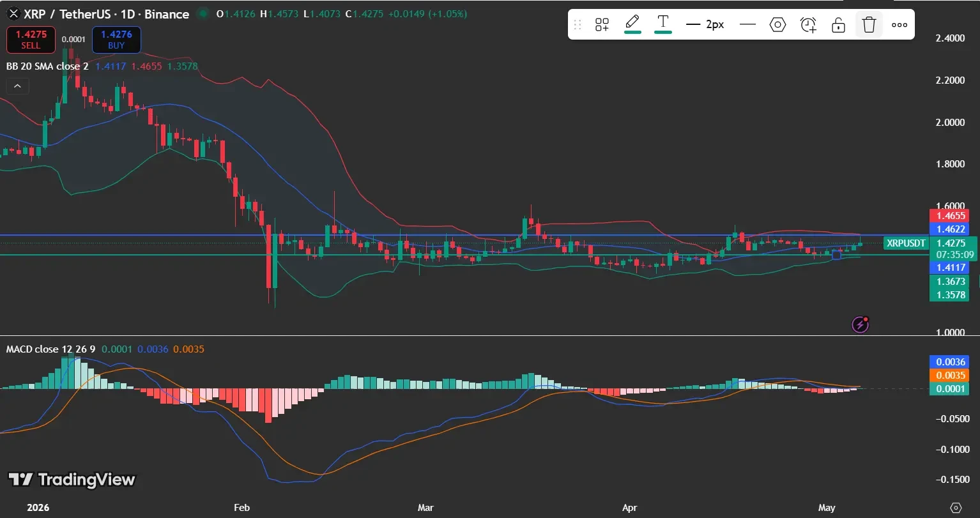The image size is (980, 518).
Task: Open drawing templates in the floating toolbar
Action: coord(602,25)
